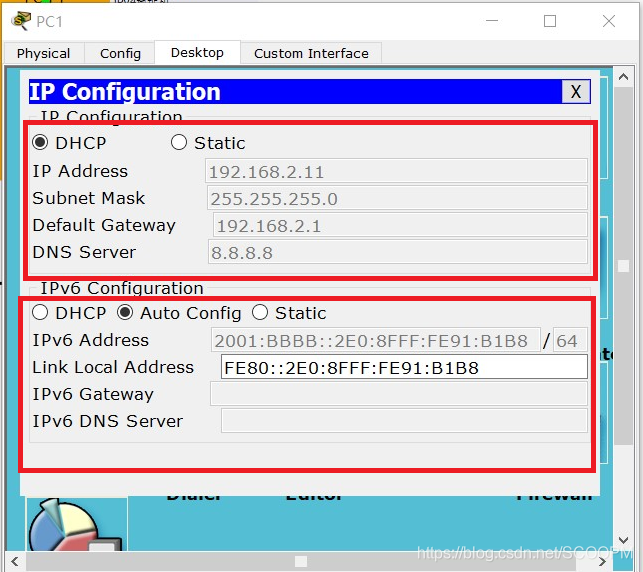Minimize the PC1 window

click(492, 21)
